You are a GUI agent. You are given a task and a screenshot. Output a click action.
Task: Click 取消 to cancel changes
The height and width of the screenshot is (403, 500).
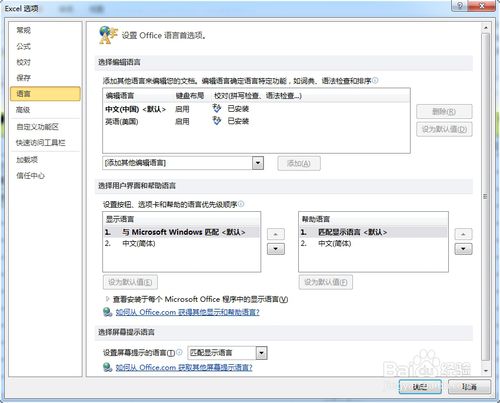(469, 387)
